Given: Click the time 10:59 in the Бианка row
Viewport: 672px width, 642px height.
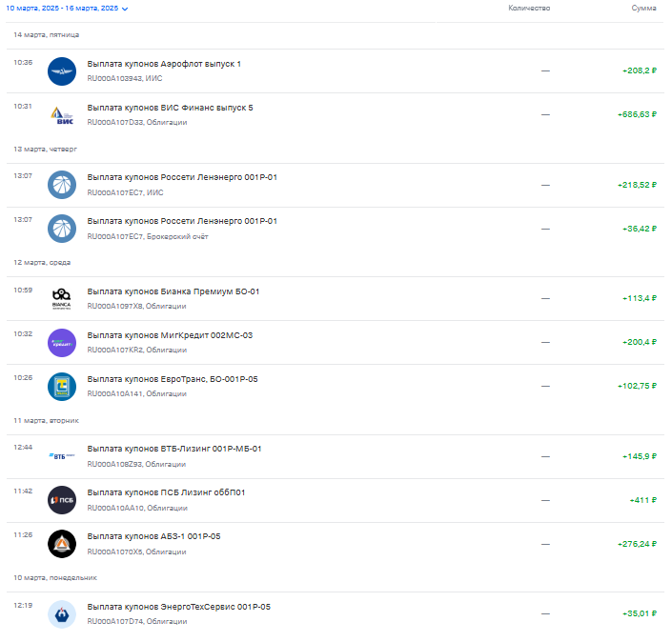Looking at the screenshot, I should pos(23,290).
